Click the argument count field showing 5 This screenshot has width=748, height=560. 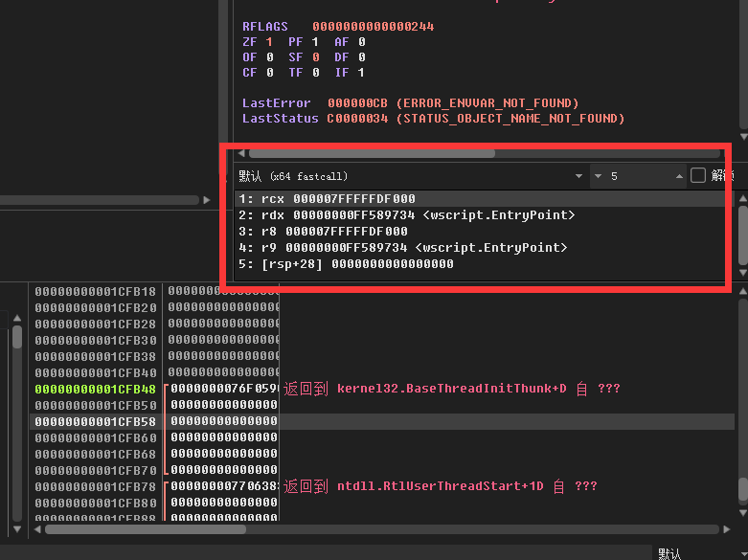pos(638,176)
